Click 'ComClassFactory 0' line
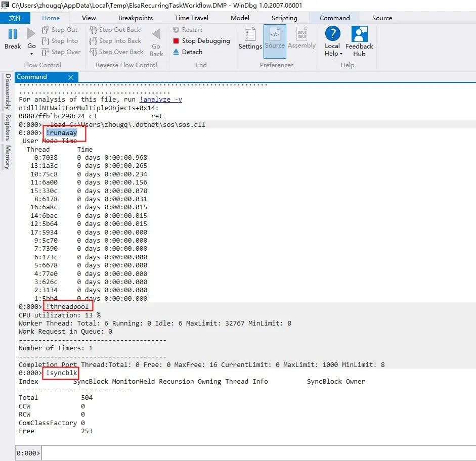This screenshot has width=476, height=461. (x=52, y=423)
